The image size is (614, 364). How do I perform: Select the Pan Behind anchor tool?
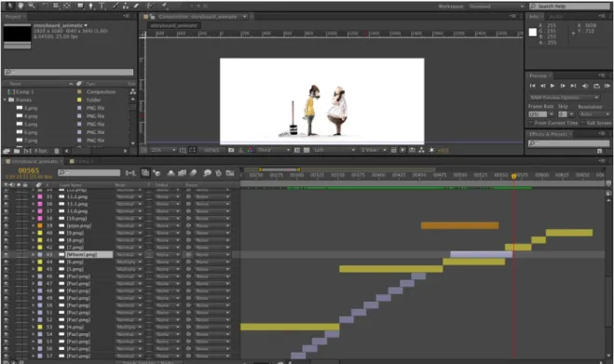67,6
